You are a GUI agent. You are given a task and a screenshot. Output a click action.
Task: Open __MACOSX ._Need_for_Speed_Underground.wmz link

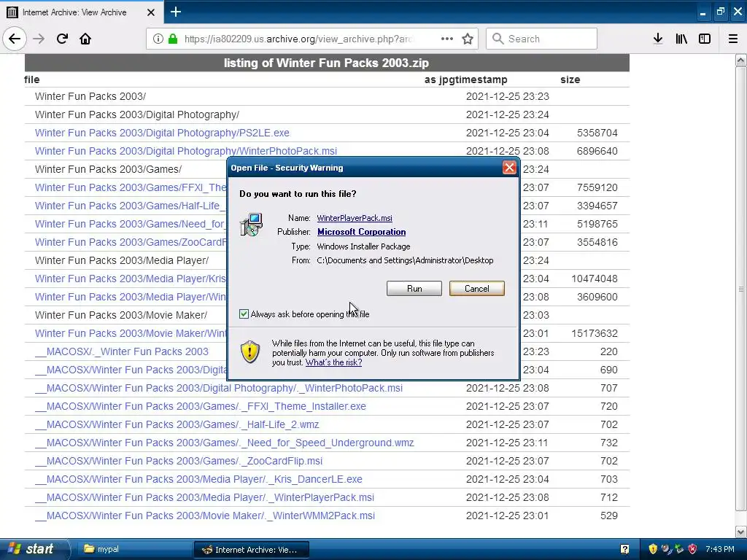click(225, 443)
